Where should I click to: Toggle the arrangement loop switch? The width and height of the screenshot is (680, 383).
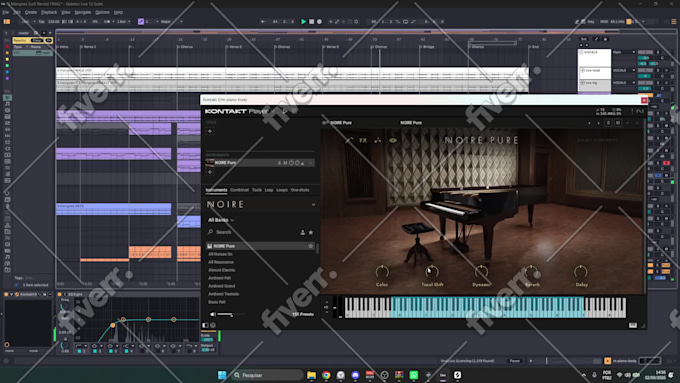click(x=405, y=21)
